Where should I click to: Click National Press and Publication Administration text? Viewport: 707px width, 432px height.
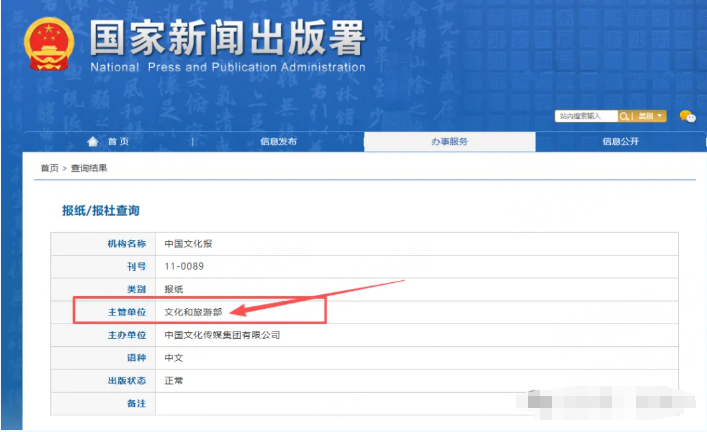228,67
